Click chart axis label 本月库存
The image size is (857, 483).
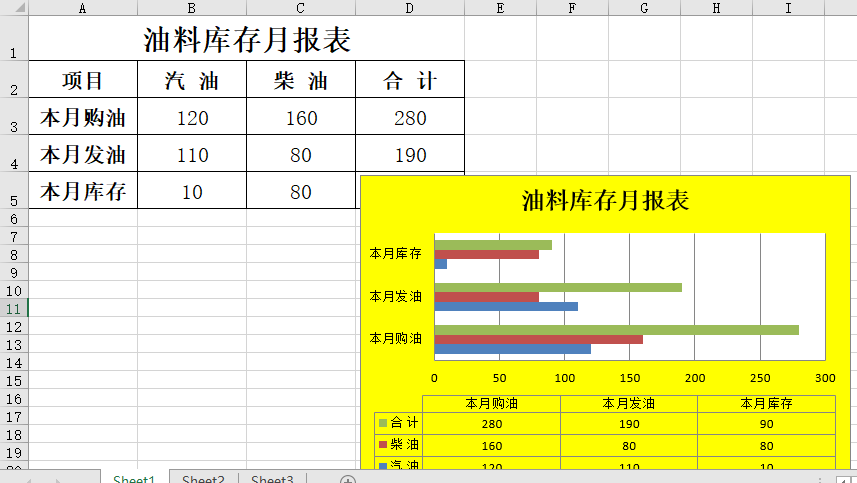point(396,253)
